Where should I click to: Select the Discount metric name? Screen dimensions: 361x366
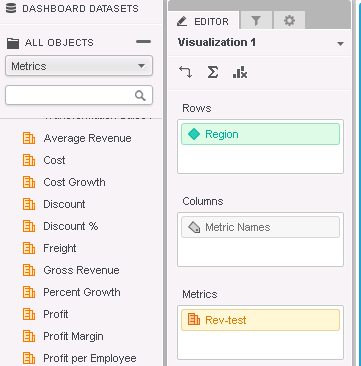tap(64, 204)
